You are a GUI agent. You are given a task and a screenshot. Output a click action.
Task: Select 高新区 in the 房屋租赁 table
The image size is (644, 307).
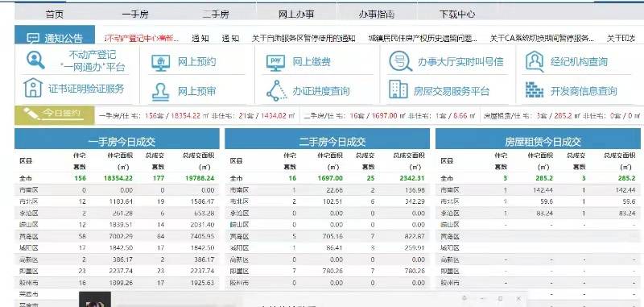[450, 259]
